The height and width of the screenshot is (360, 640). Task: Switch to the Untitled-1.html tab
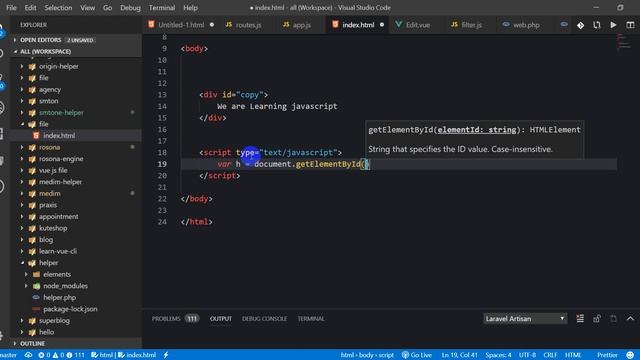tap(181, 25)
